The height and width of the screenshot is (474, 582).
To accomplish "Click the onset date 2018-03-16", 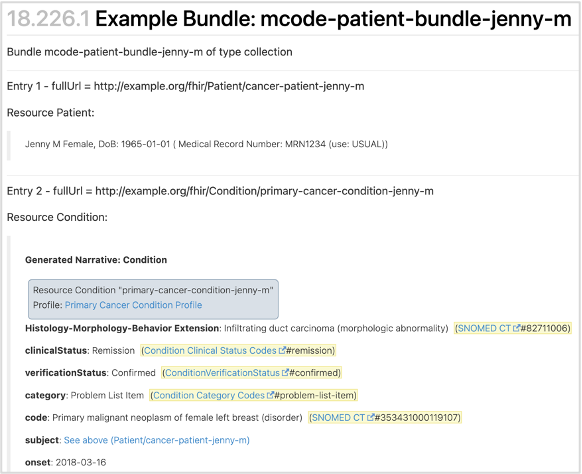I will pyautogui.click(x=81, y=462).
